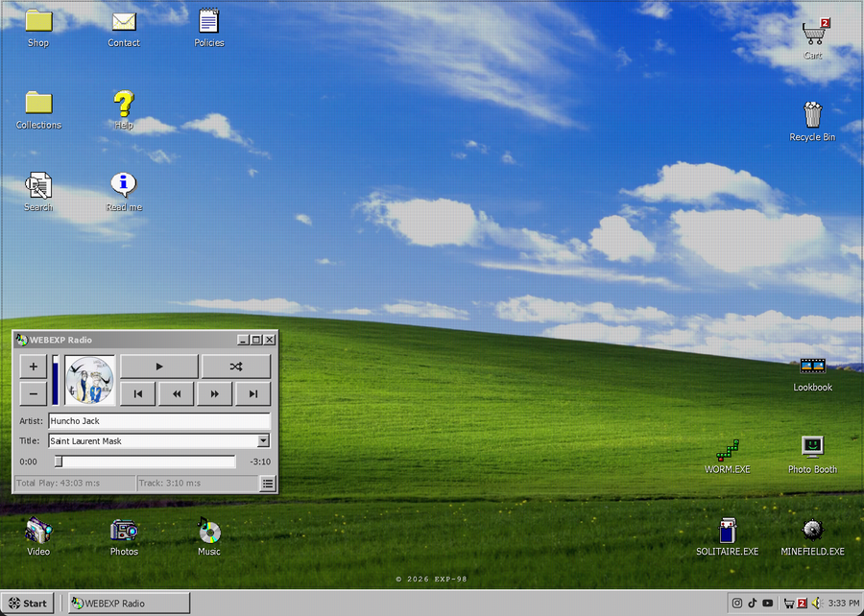Click the speaker volume tray icon
The height and width of the screenshot is (616, 864).
[x=817, y=603]
